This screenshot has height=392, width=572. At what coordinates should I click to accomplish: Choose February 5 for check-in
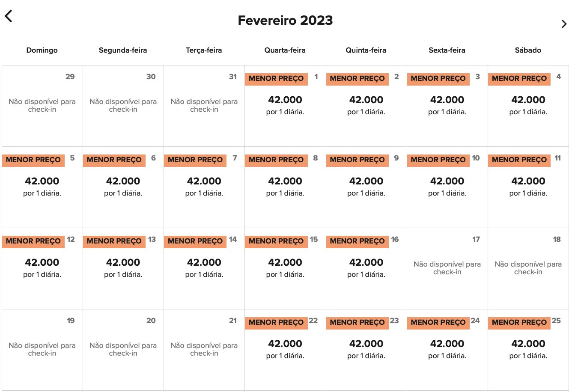[42, 187]
